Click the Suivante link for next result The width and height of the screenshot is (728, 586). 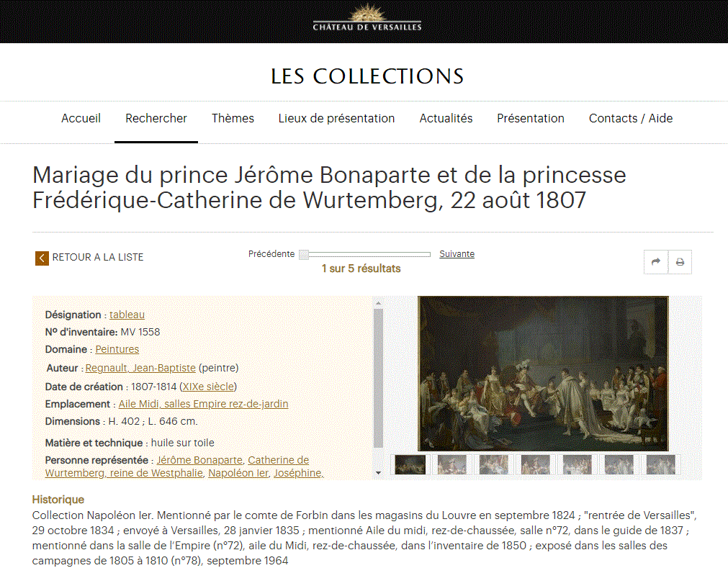click(457, 254)
